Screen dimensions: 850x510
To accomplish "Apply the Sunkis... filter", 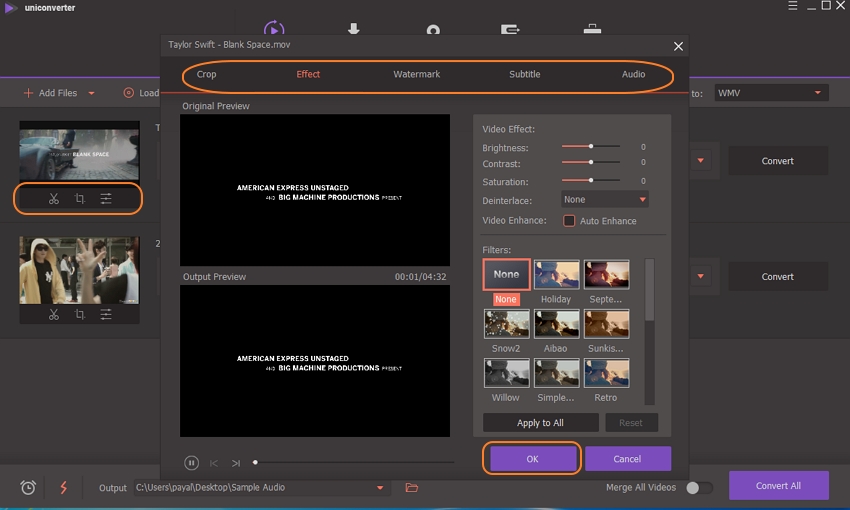I will coord(607,324).
